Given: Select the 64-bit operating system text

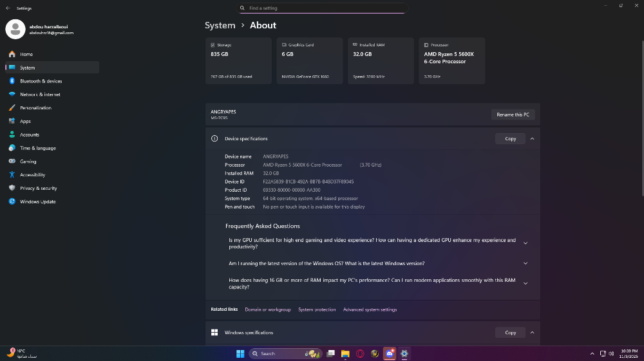Looking at the screenshot, I should [x=310, y=199].
